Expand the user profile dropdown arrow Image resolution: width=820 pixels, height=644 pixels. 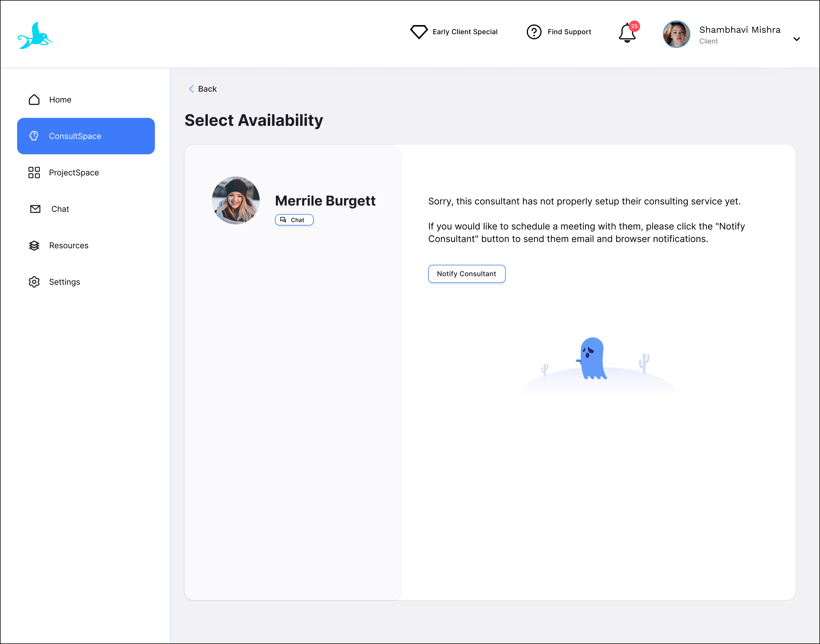tap(796, 39)
